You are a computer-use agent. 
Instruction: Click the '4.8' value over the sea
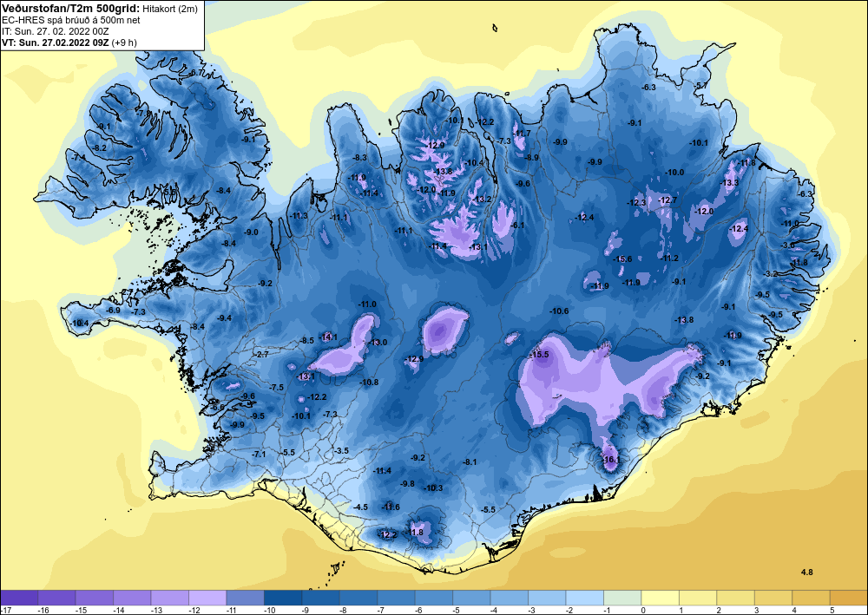807,572
